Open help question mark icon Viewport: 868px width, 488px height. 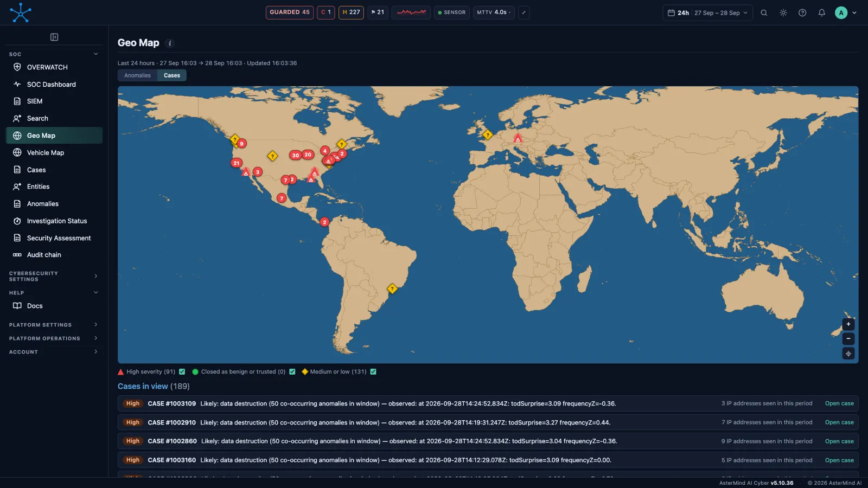coord(802,12)
